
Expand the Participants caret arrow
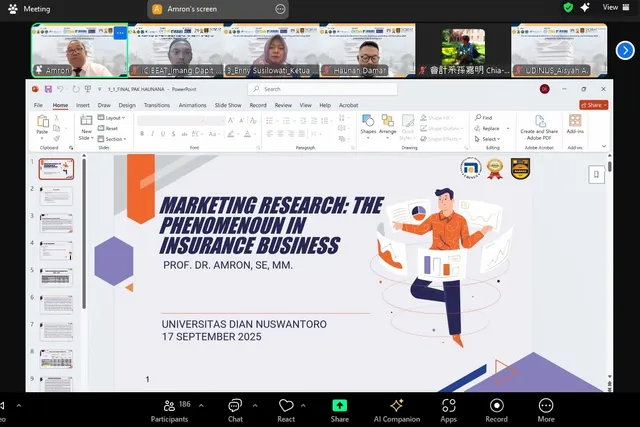point(201,405)
